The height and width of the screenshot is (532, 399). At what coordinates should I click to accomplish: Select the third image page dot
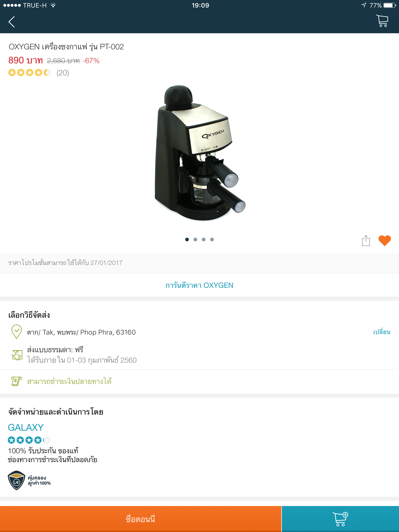pyautogui.click(x=204, y=240)
